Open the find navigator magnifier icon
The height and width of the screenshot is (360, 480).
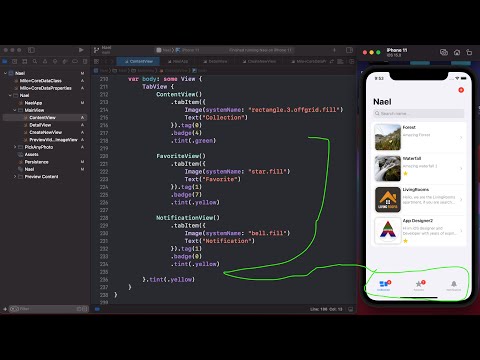tap(35, 61)
